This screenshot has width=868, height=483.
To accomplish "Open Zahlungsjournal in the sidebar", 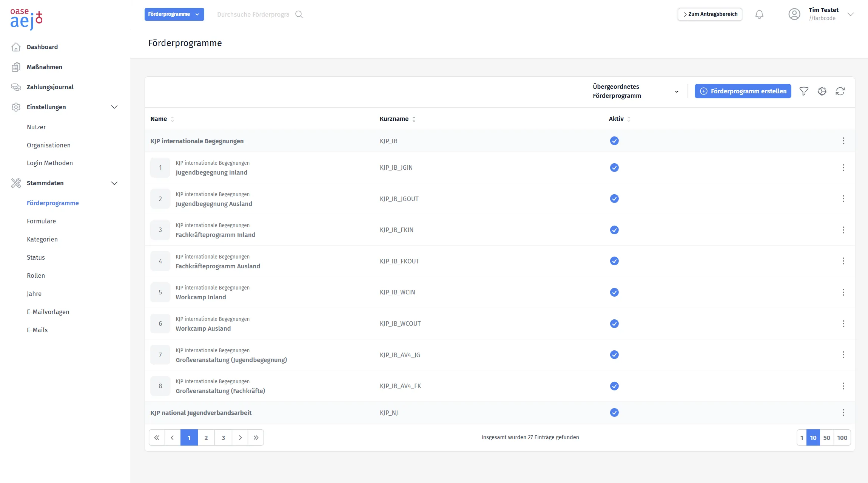I will 50,87.
